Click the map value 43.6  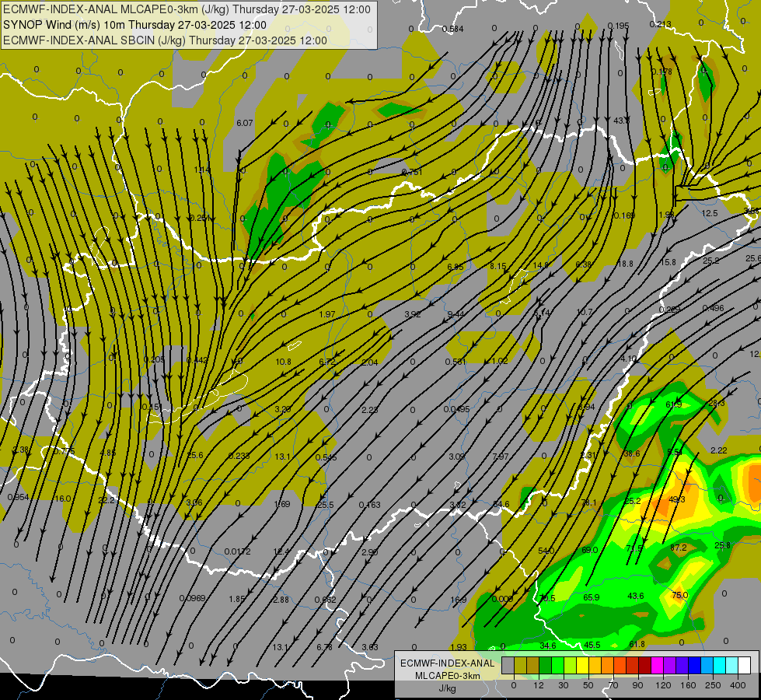[x=636, y=596]
